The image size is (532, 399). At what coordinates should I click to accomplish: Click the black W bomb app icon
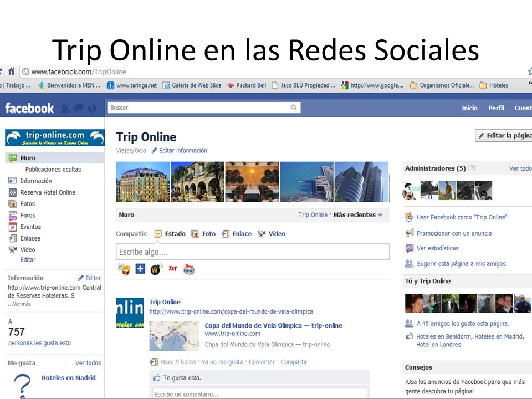156,269
